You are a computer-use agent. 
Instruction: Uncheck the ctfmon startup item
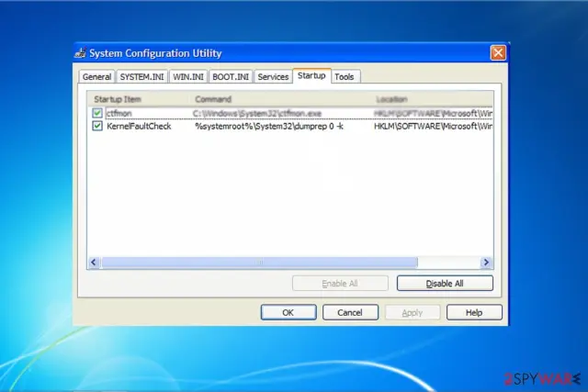(97, 113)
